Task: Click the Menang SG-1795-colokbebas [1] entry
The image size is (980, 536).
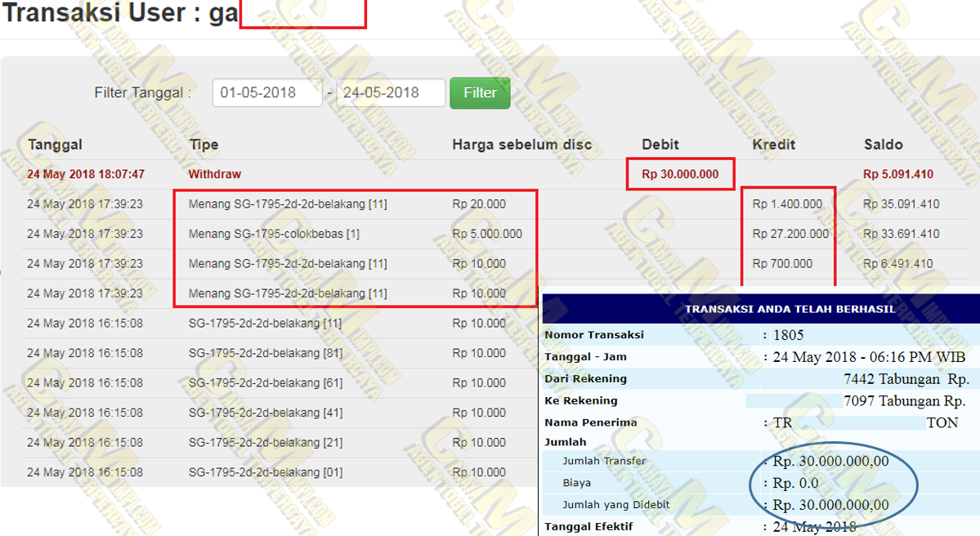Action: click(x=274, y=234)
